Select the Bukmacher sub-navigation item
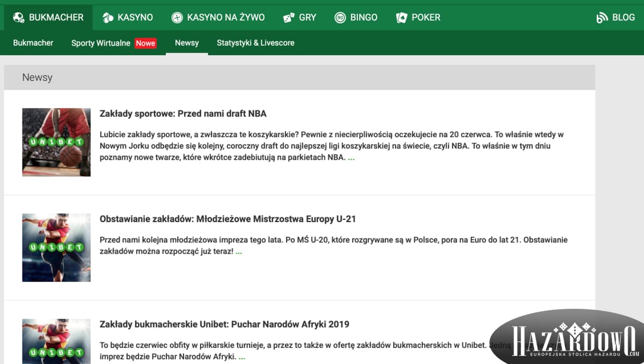The image size is (644, 364). point(33,43)
